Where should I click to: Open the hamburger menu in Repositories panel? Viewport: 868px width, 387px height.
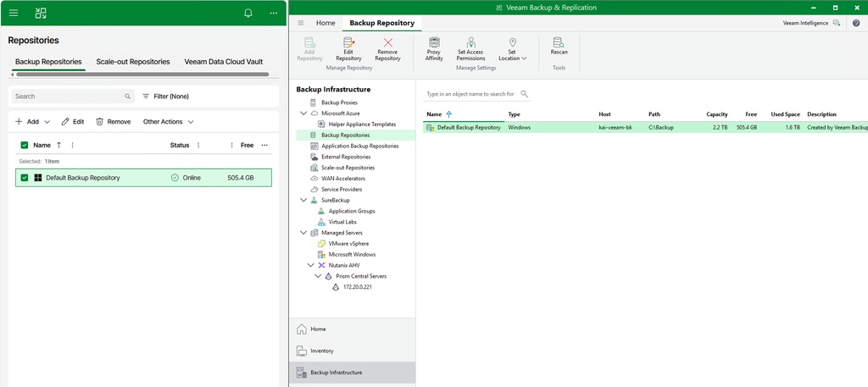[x=14, y=13]
